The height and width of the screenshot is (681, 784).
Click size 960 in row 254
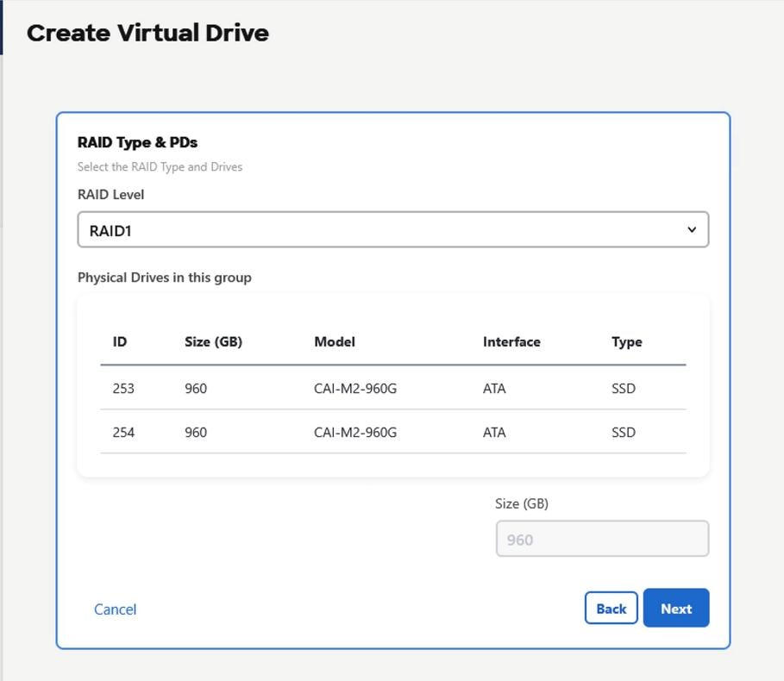(196, 432)
